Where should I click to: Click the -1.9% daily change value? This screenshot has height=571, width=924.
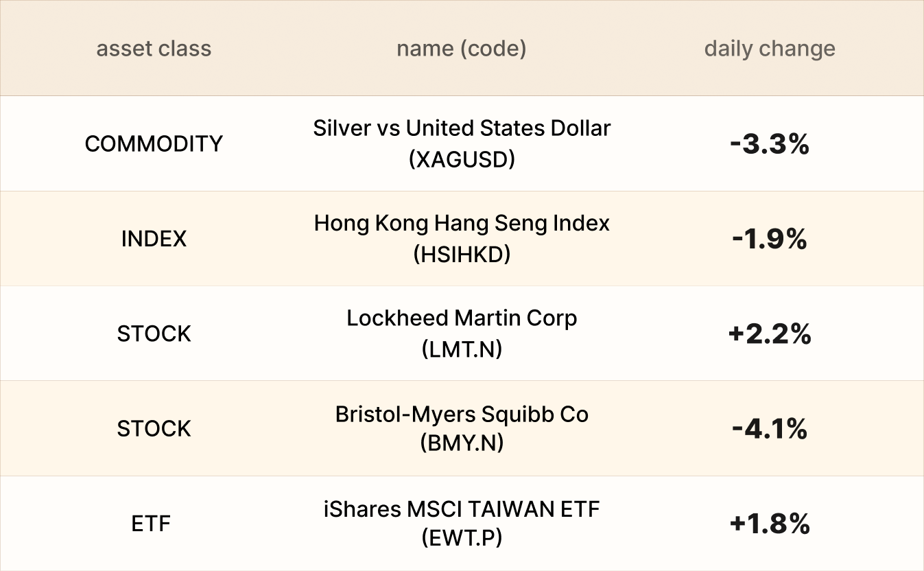click(x=770, y=239)
